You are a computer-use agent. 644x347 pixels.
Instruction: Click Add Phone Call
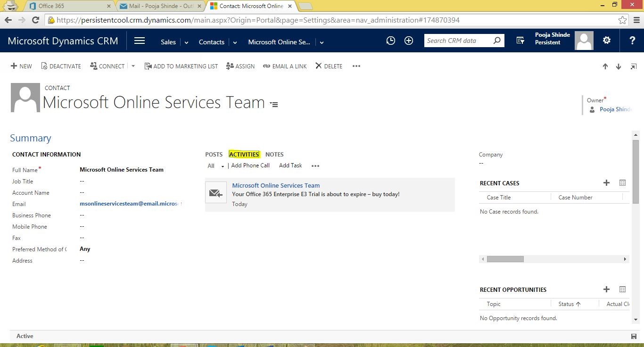[x=250, y=165]
